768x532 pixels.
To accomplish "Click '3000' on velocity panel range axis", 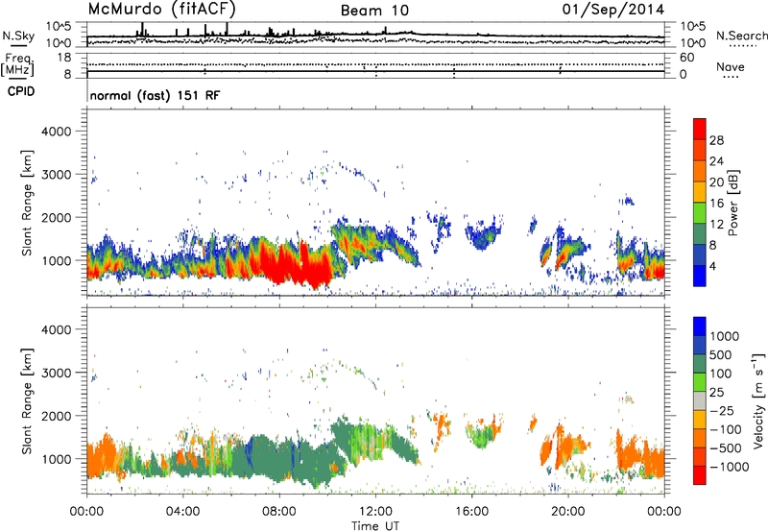I will [x=56, y=373].
